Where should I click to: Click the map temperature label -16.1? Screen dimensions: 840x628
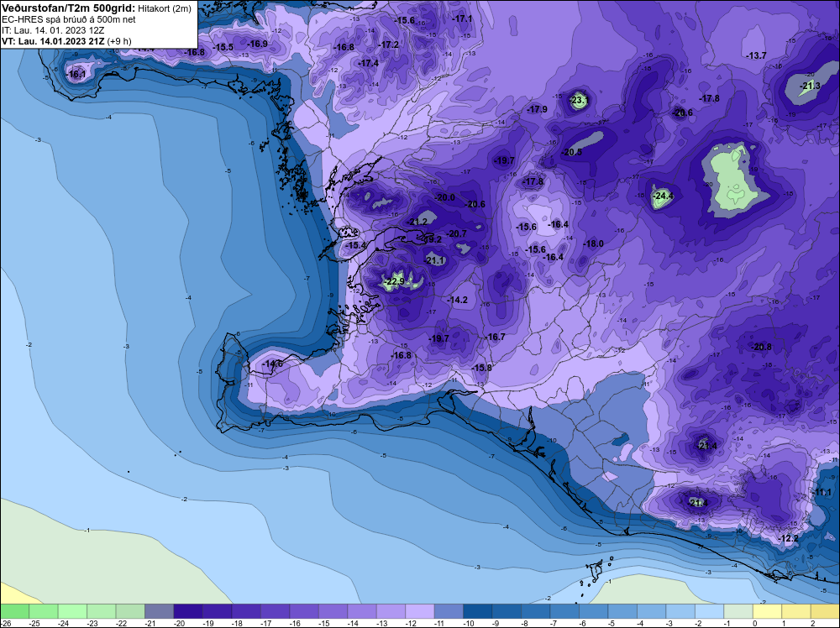click(x=76, y=74)
